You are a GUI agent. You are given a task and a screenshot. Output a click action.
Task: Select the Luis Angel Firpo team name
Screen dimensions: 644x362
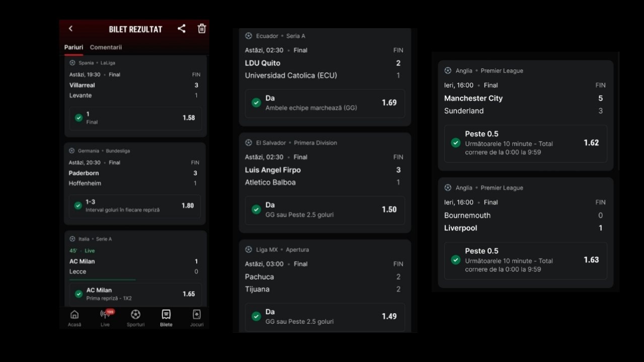273,170
